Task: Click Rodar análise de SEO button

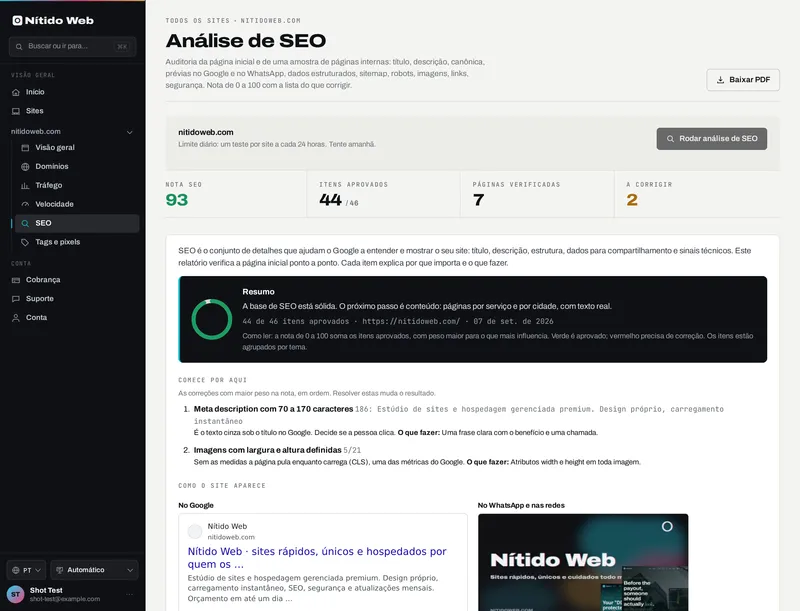Action: (x=712, y=139)
